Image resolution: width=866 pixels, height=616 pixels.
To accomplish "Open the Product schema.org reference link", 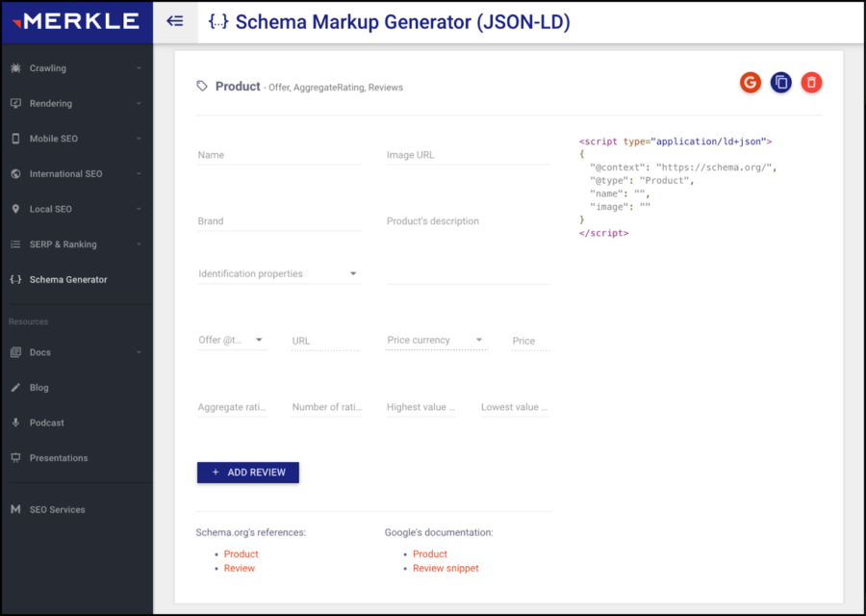I will 241,553.
